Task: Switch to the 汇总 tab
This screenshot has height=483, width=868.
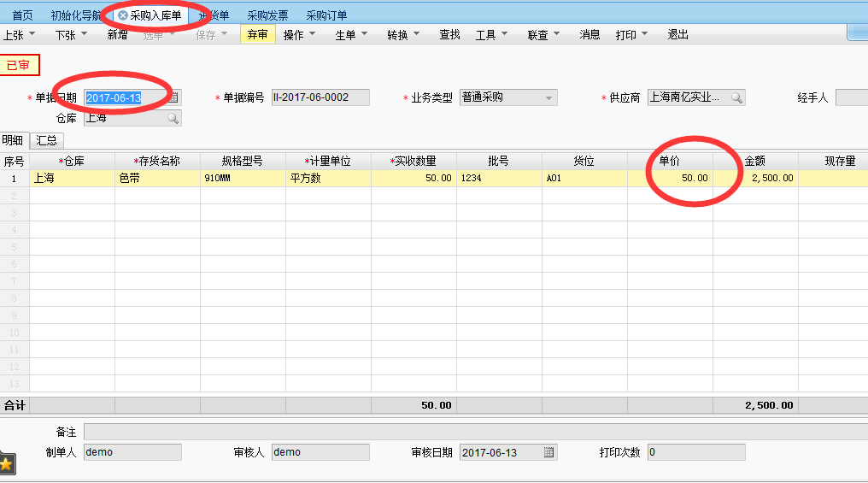Action: (46, 140)
